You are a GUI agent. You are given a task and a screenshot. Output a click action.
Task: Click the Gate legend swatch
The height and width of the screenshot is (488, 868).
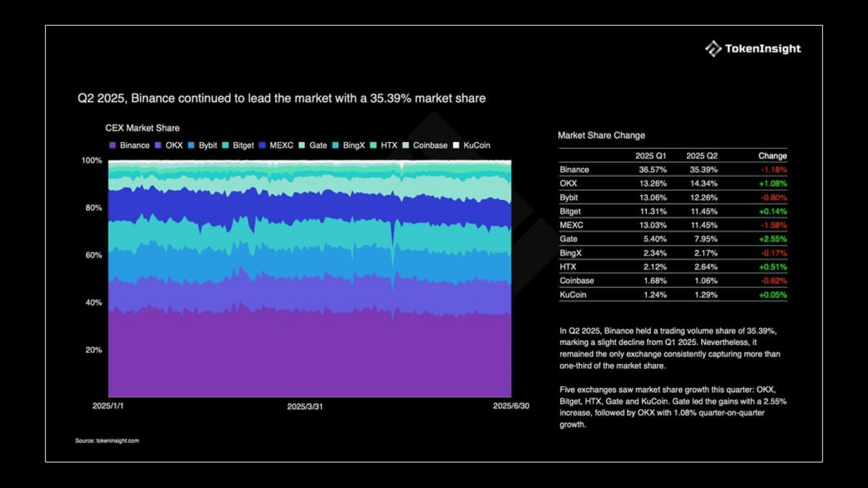click(x=302, y=145)
